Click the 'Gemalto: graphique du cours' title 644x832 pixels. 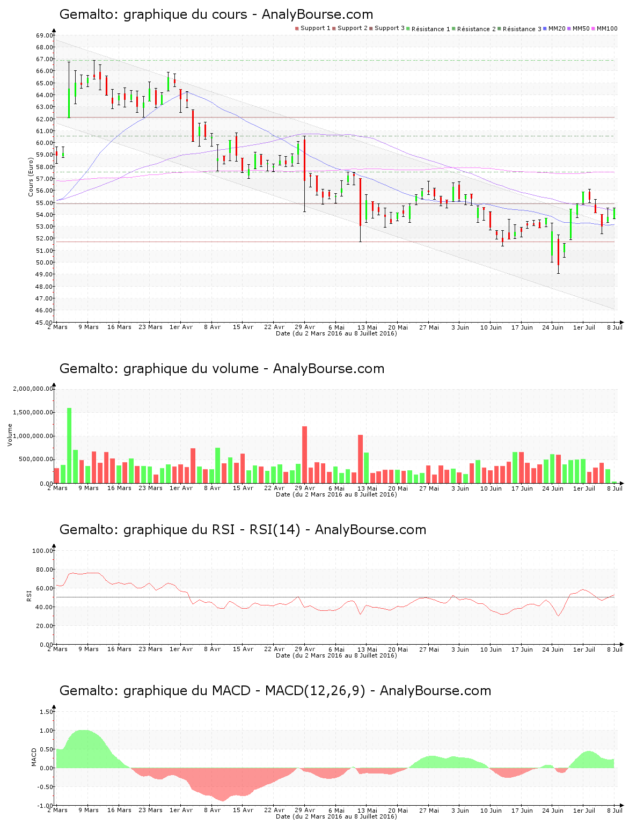point(153,14)
